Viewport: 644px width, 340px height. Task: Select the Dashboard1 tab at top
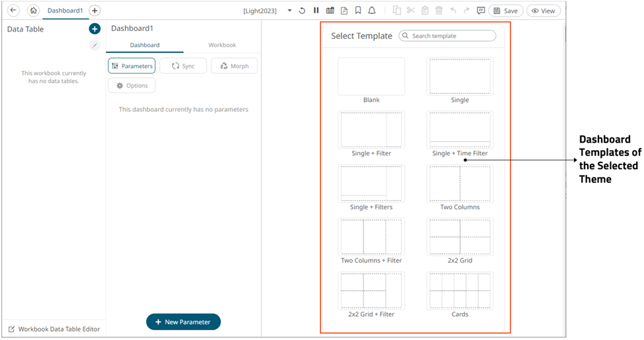point(65,11)
